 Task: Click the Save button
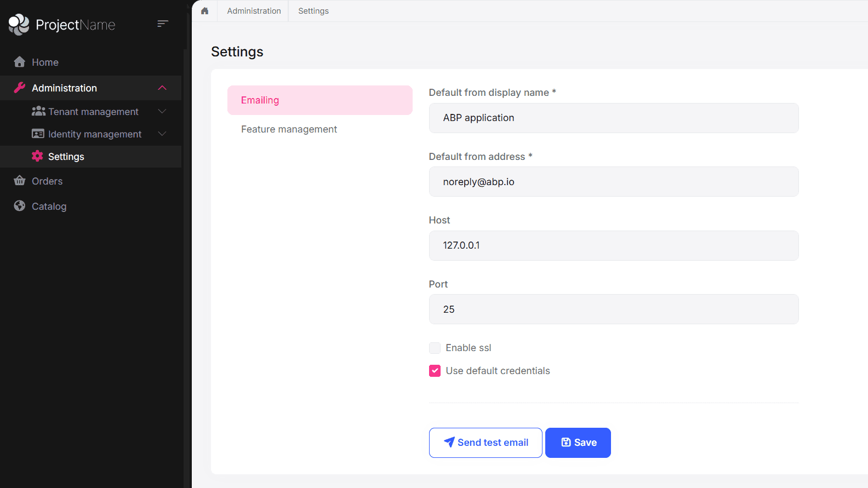pos(578,443)
